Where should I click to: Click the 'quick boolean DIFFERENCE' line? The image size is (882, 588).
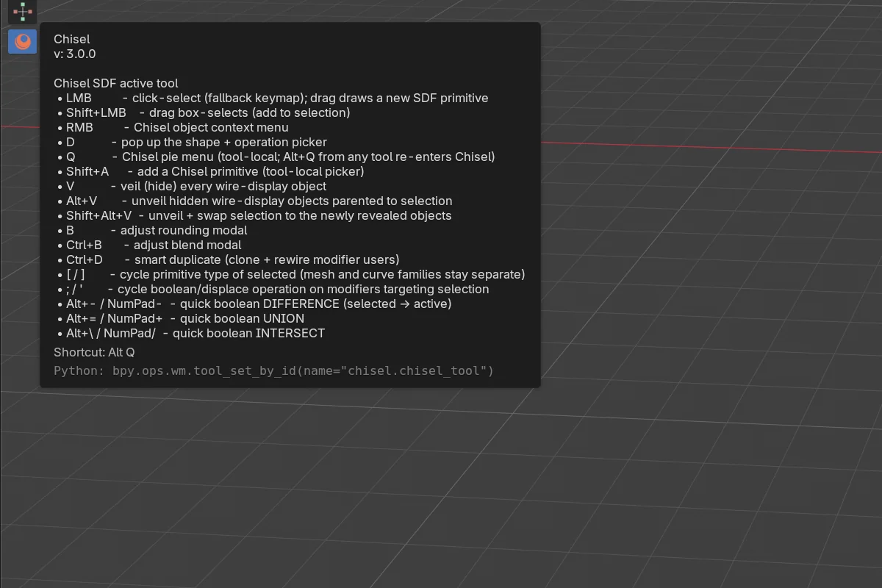(254, 304)
